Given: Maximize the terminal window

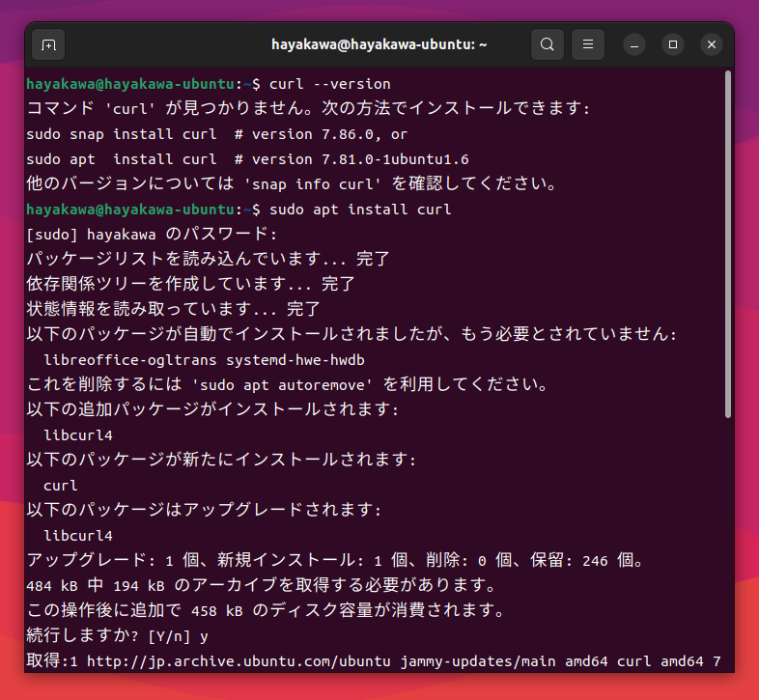Looking at the screenshot, I should tap(673, 44).
